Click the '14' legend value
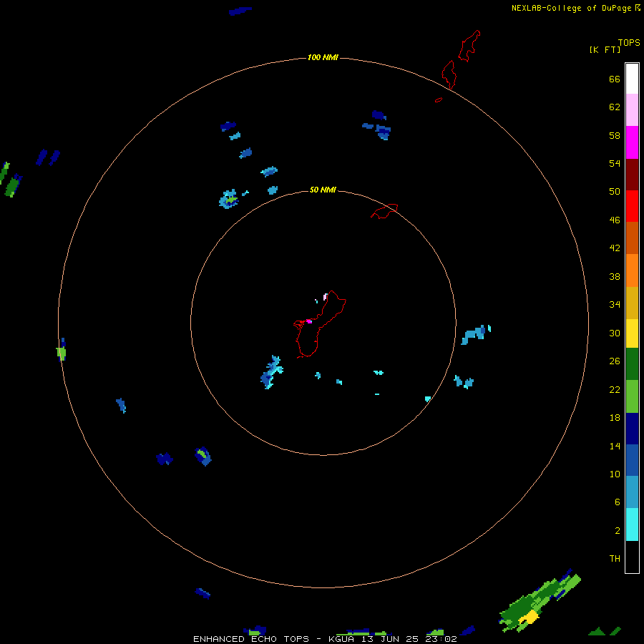 tap(615, 446)
